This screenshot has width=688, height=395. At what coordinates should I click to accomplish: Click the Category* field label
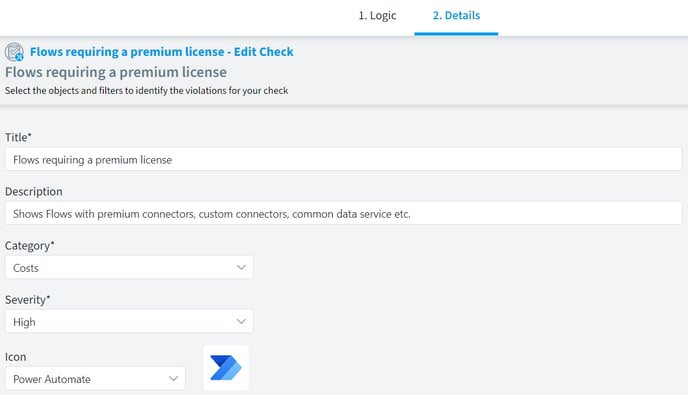[x=29, y=246]
